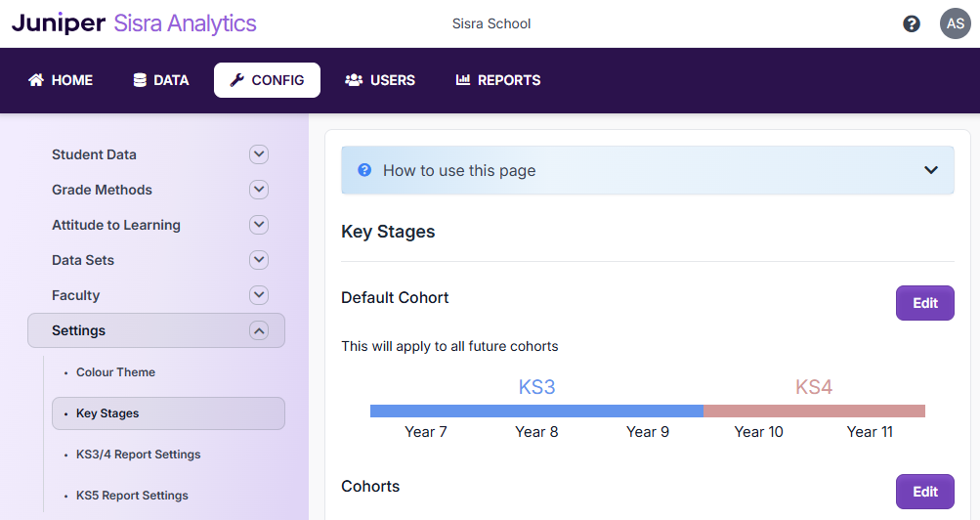Screen dimensions: 980x520
Task: Click the Juniper Sisra Analytics logo
Action: click(134, 23)
